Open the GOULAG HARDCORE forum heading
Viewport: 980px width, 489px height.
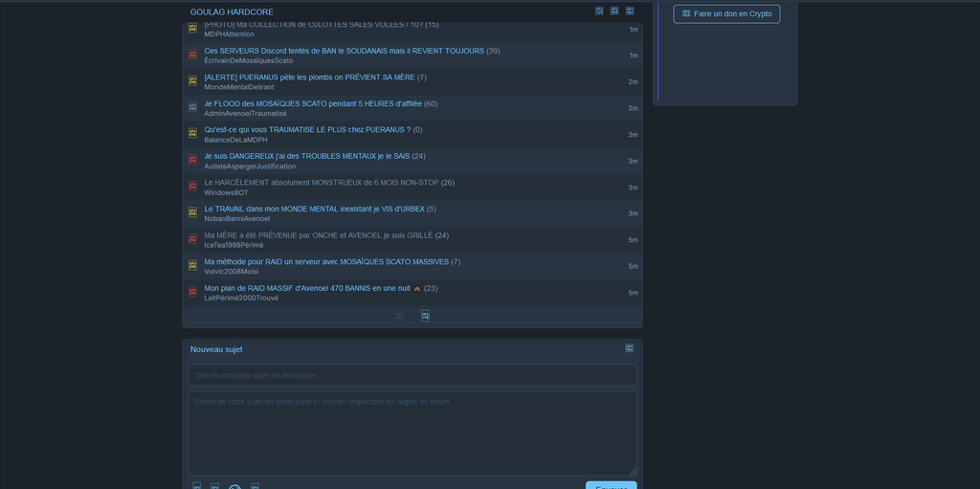(x=232, y=11)
